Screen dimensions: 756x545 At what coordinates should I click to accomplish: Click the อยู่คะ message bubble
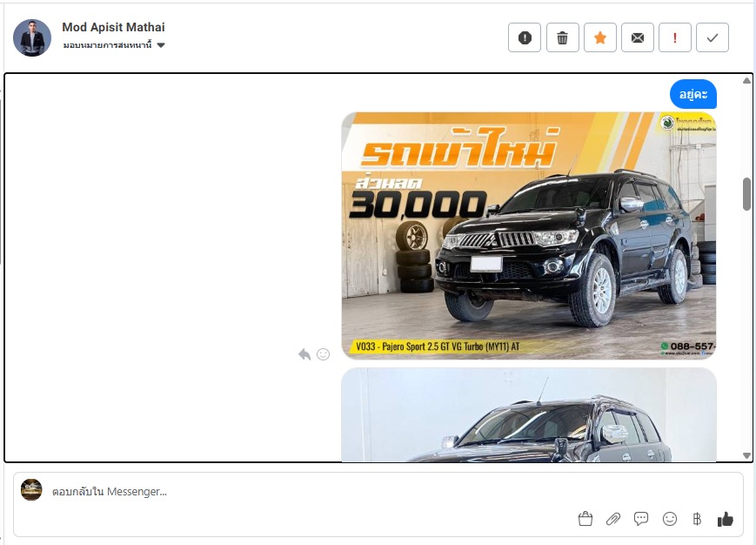pyautogui.click(x=693, y=94)
